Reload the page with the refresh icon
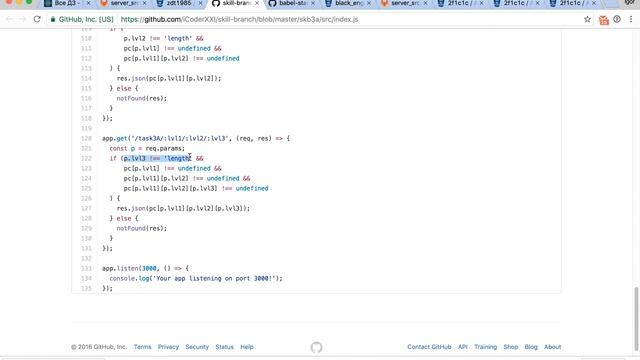The height and width of the screenshot is (360, 640). click(37, 19)
